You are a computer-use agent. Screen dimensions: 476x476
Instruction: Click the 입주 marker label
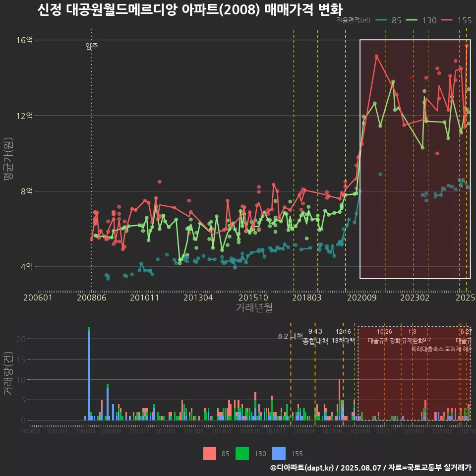pyautogui.click(x=92, y=46)
